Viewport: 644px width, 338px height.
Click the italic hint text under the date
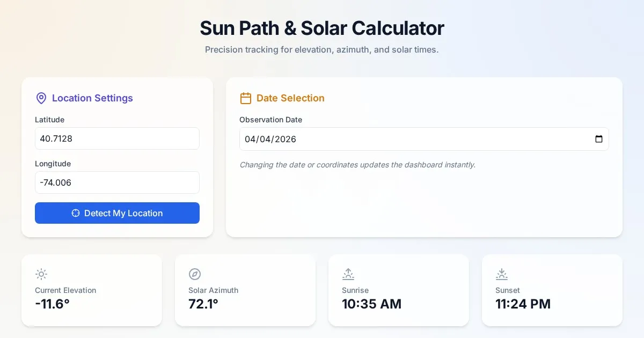pyautogui.click(x=357, y=165)
